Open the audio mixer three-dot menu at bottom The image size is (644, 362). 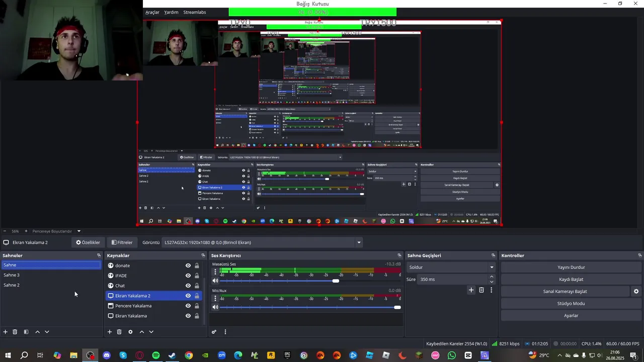(225, 332)
